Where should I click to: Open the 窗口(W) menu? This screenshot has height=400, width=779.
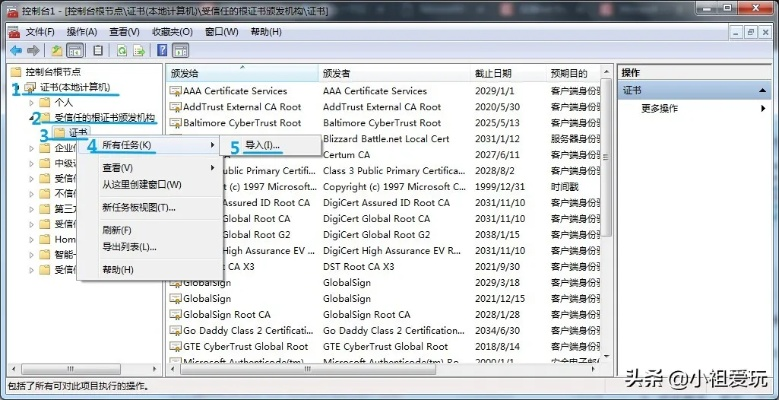(x=222, y=32)
